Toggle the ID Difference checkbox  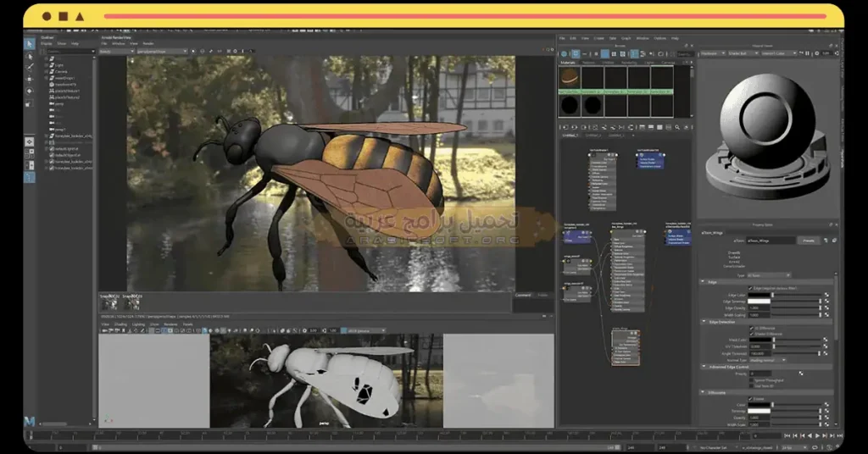click(752, 328)
